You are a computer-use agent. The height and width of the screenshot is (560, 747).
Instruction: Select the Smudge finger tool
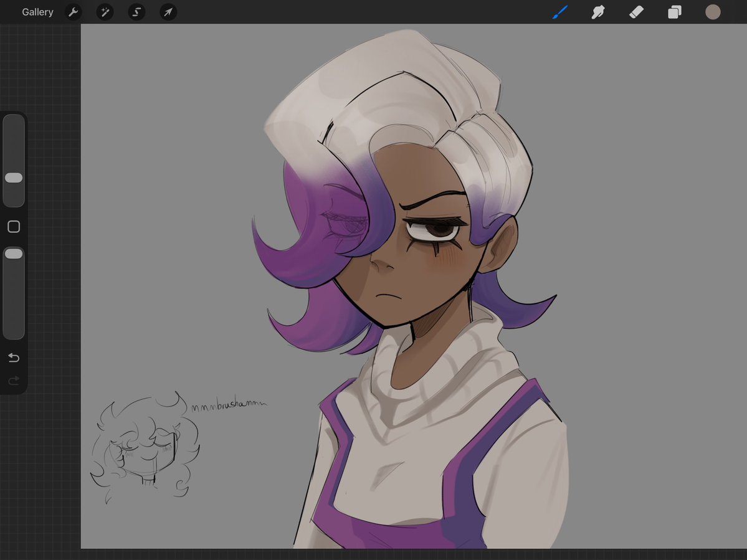coord(598,12)
